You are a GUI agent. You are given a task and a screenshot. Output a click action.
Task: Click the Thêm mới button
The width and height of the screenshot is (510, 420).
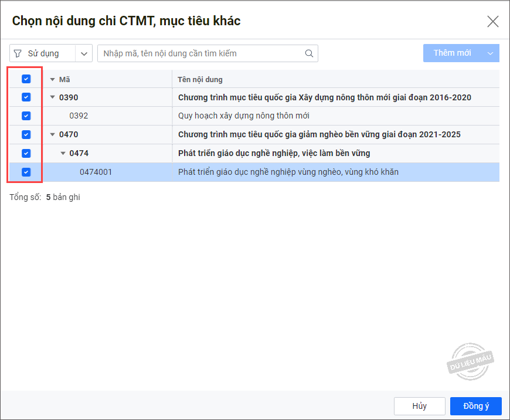452,53
